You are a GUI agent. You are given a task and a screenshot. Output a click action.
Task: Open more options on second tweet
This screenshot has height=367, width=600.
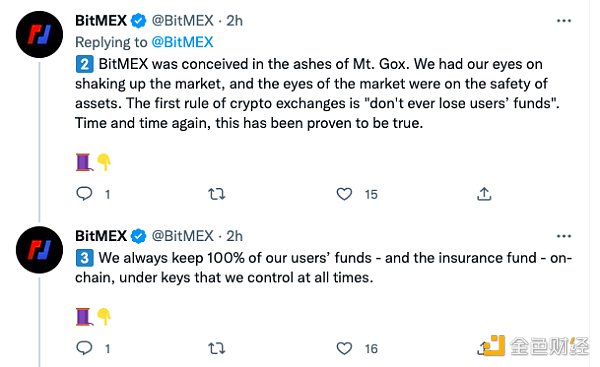[564, 236]
